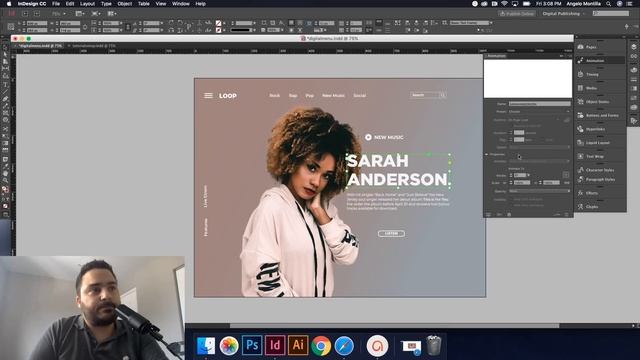Image resolution: width=640 pixels, height=360 pixels.
Task: Click the New Music link in the page navigation
Action: 333,96
